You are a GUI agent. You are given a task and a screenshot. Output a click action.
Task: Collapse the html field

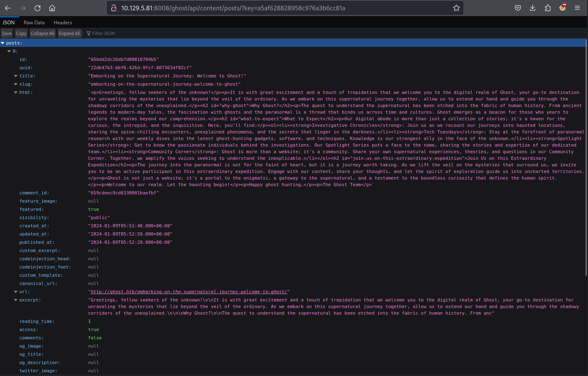(16, 92)
